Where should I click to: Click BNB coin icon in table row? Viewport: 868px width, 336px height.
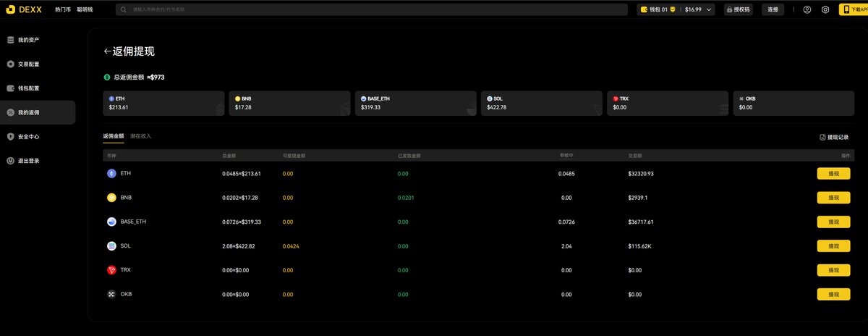click(111, 198)
